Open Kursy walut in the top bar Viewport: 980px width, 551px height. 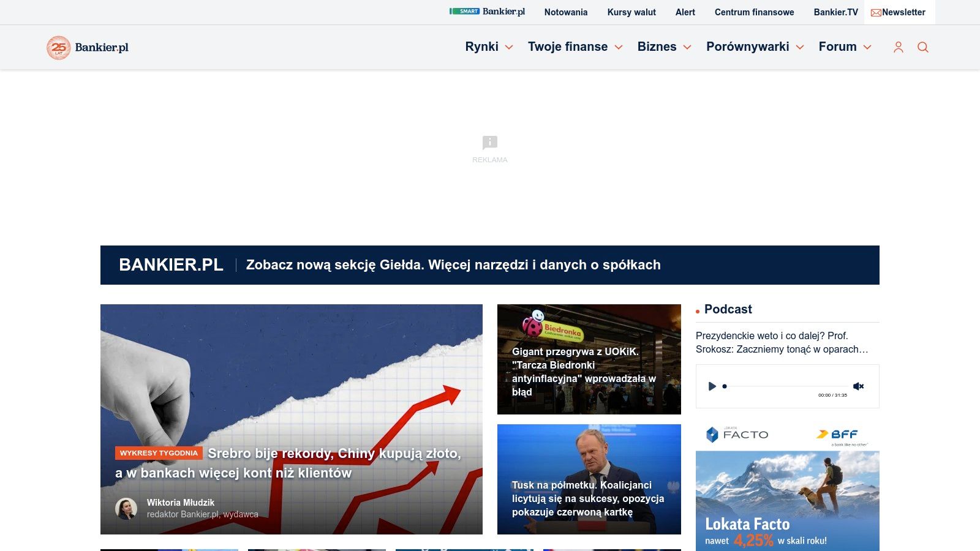631,12
